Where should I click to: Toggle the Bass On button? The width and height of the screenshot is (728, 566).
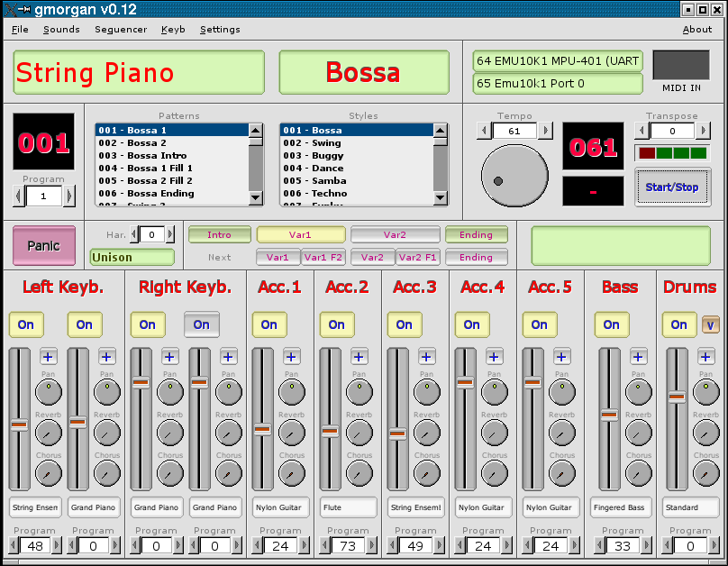[612, 324]
